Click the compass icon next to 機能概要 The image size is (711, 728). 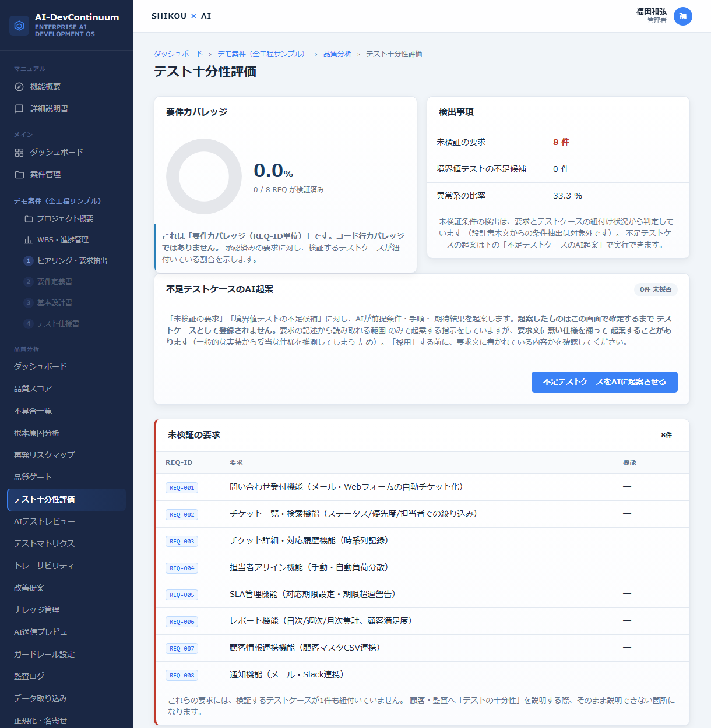[x=19, y=87]
